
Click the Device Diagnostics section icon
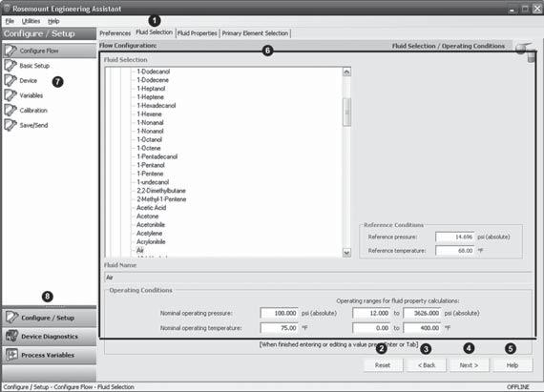(11, 336)
